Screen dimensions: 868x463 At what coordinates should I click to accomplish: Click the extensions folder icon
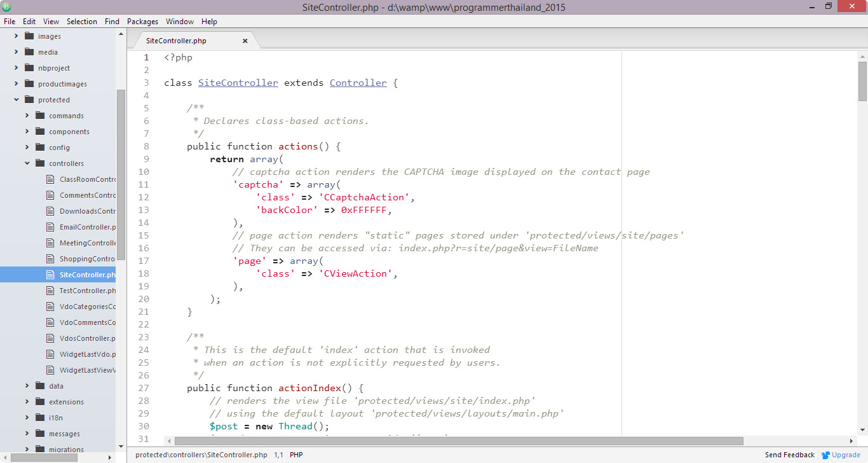pyautogui.click(x=40, y=402)
